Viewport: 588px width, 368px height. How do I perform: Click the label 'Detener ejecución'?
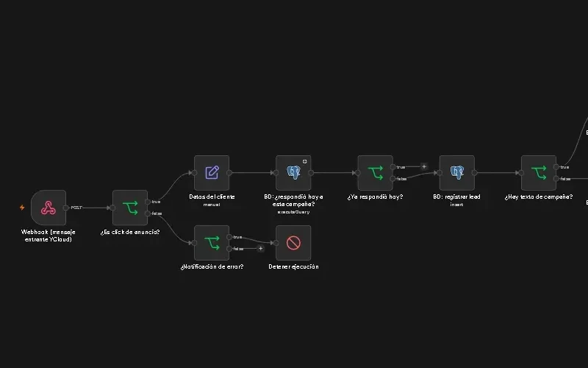pyautogui.click(x=293, y=266)
